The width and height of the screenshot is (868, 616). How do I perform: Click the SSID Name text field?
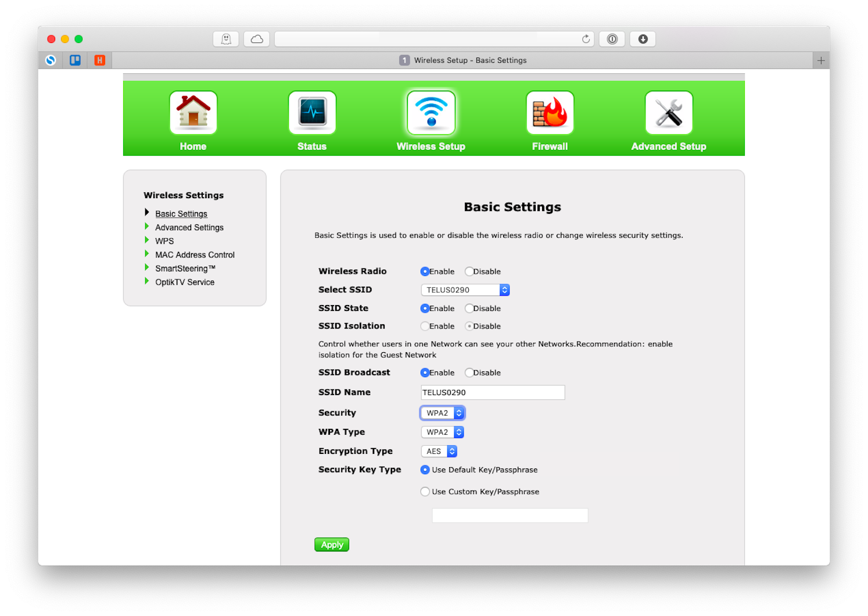pos(492,392)
